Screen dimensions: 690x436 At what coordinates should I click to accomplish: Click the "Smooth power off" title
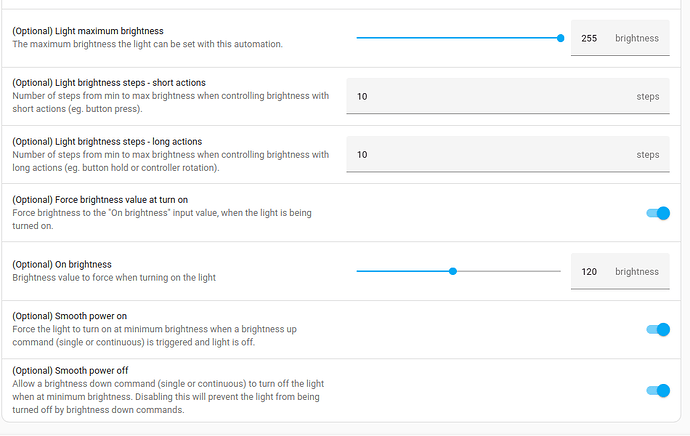click(68, 370)
